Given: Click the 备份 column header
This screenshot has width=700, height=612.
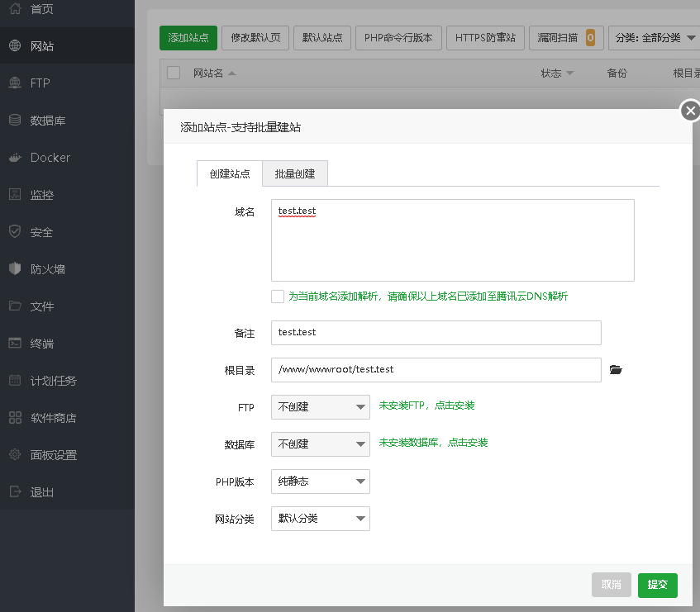Looking at the screenshot, I should click(x=617, y=74).
